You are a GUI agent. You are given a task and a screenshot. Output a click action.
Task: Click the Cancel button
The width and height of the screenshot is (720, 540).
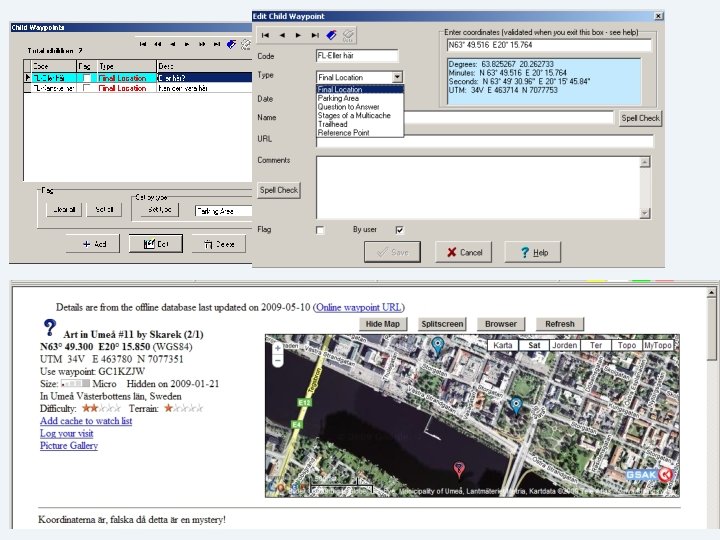point(463,252)
